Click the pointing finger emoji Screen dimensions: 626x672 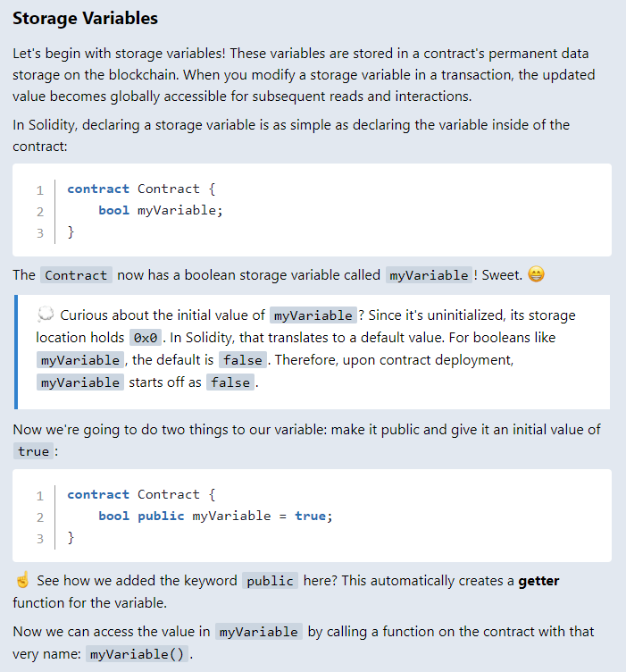click(22, 581)
